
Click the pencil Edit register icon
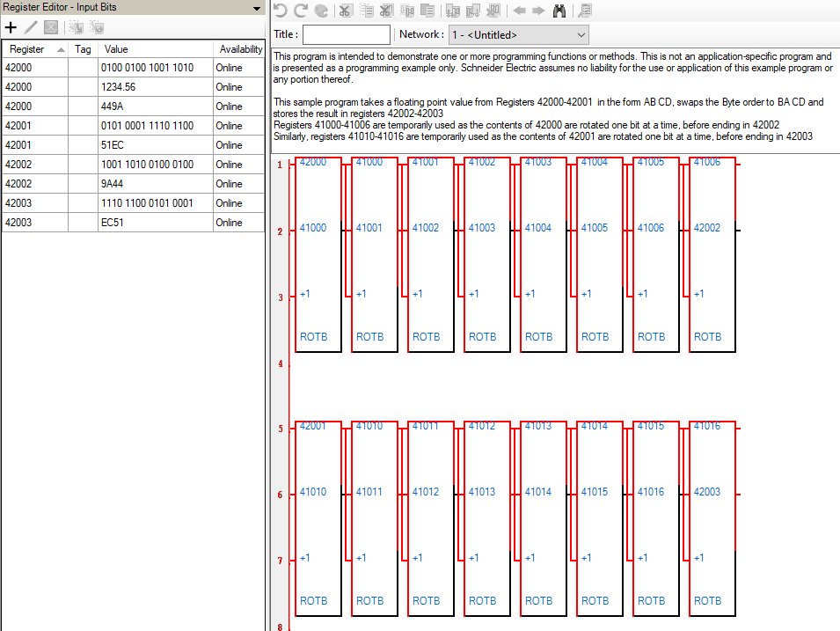[31, 27]
